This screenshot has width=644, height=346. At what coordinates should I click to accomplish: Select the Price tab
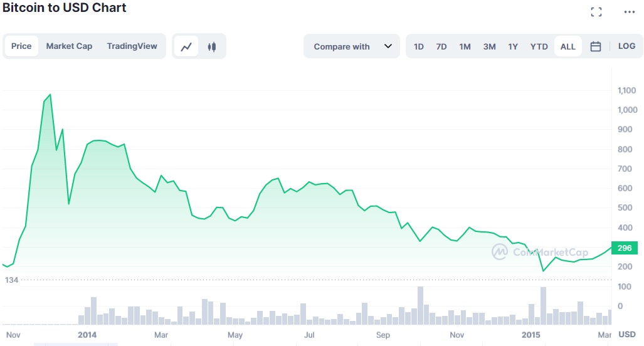21,46
